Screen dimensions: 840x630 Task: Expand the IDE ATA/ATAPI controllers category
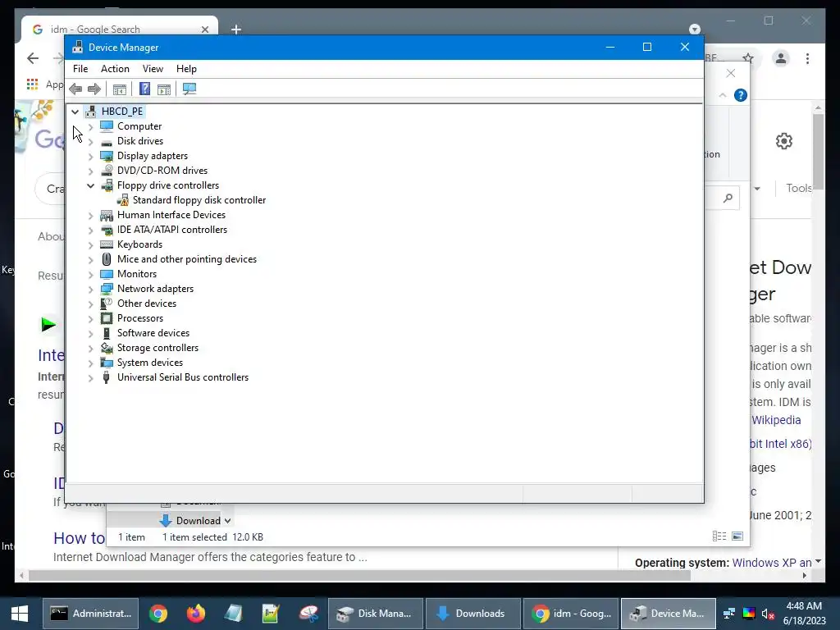[x=90, y=230]
